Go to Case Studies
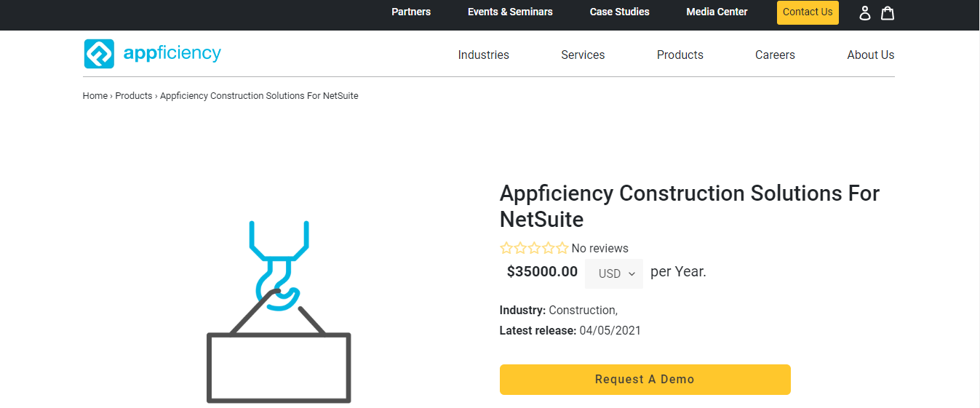Viewport: 980px width, 408px height. [x=619, y=12]
